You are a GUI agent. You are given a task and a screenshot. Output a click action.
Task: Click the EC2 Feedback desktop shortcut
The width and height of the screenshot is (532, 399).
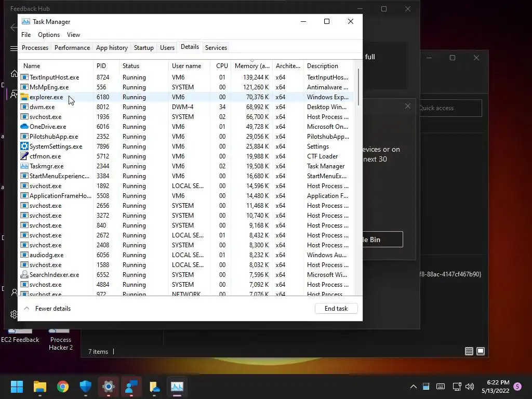pos(20,337)
